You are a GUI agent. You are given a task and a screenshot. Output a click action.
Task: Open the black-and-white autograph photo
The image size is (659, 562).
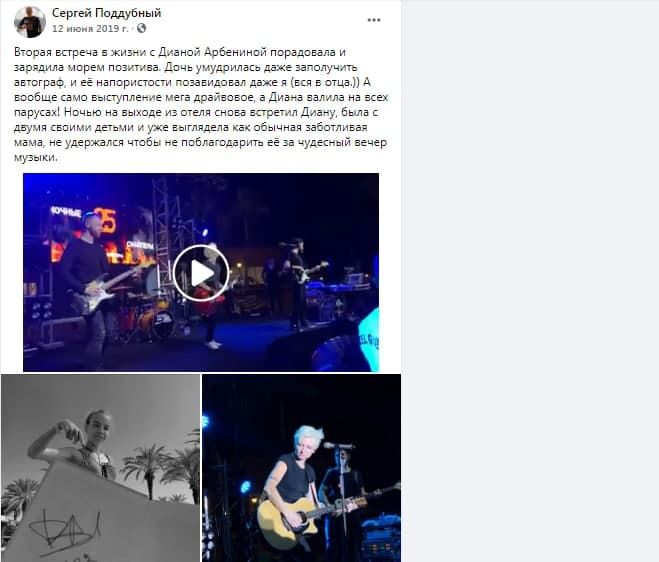100,468
